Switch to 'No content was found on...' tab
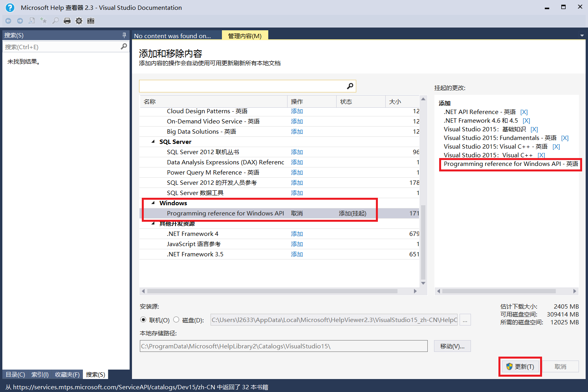 click(177, 35)
